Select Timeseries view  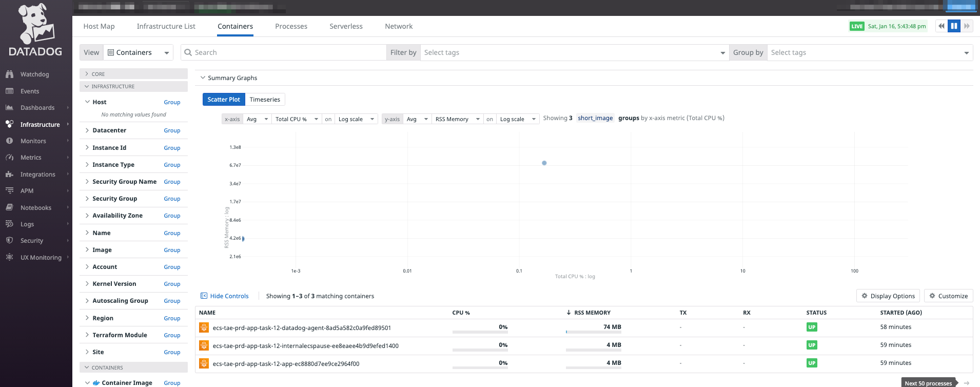click(265, 100)
